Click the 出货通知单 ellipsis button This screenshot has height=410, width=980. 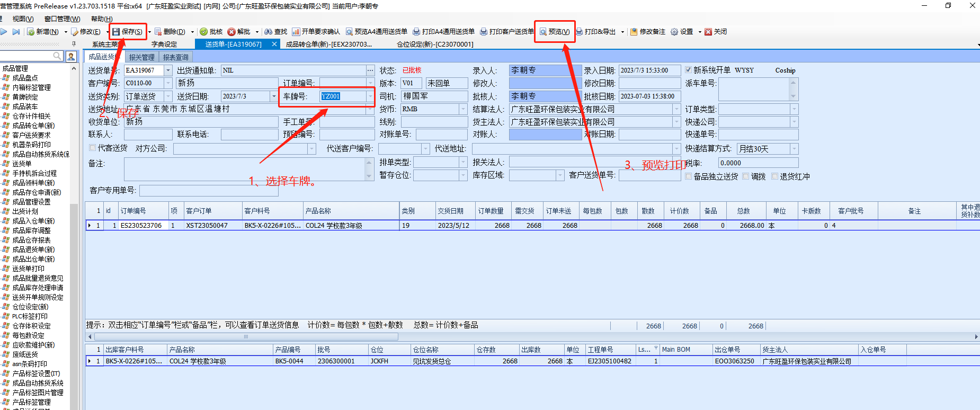pyautogui.click(x=370, y=70)
